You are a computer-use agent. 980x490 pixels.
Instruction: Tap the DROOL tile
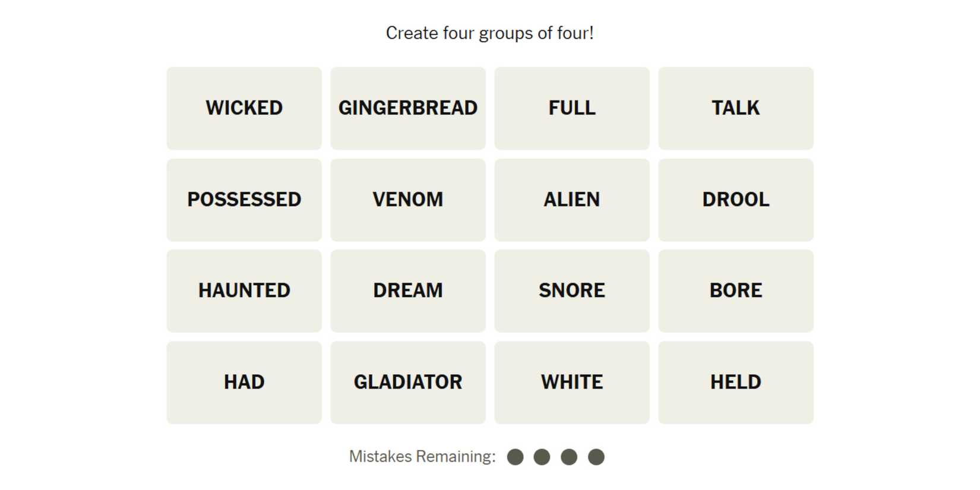pos(736,200)
